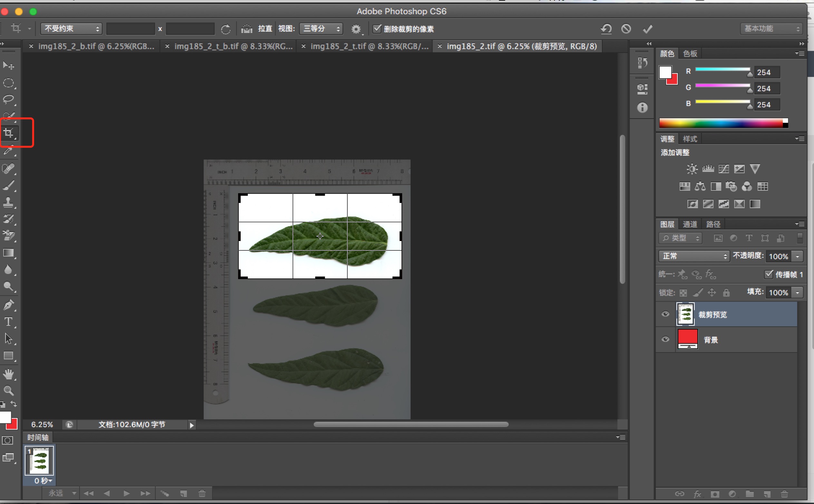Image resolution: width=814 pixels, height=504 pixels.
Task: Toggle lock position
Action: click(x=712, y=293)
